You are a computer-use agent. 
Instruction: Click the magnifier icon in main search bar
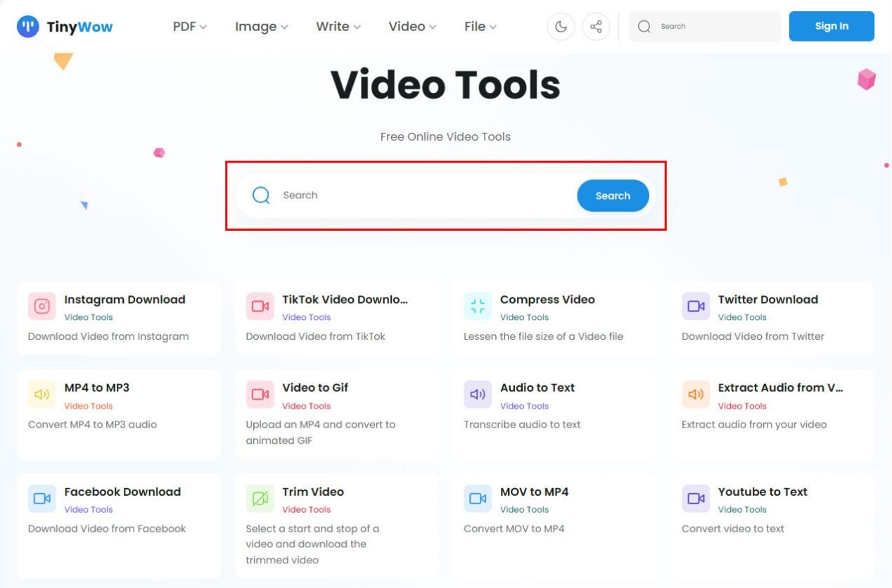click(x=261, y=196)
